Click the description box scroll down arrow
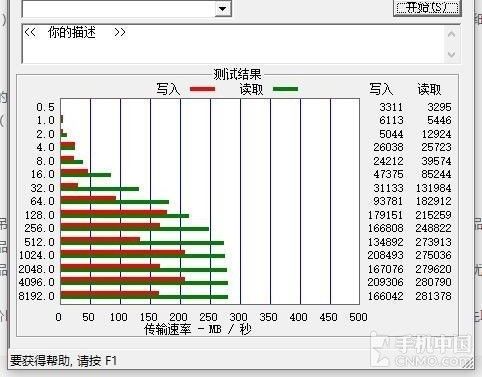The image size is (482, 377). [452, 54]
